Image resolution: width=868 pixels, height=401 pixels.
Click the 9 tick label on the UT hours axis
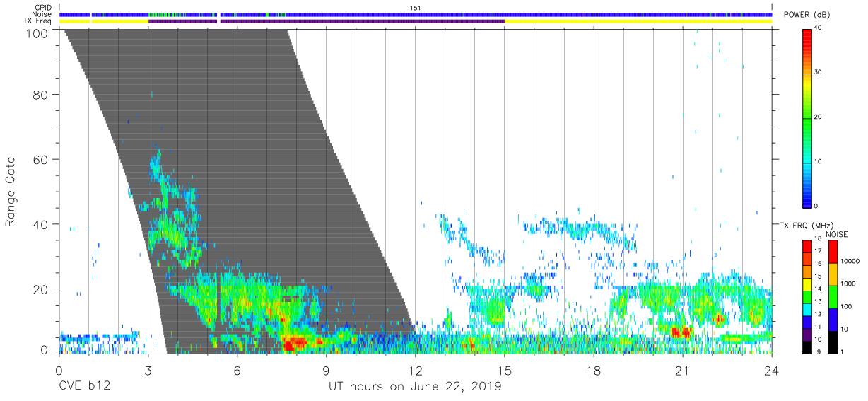click(326, 371)
